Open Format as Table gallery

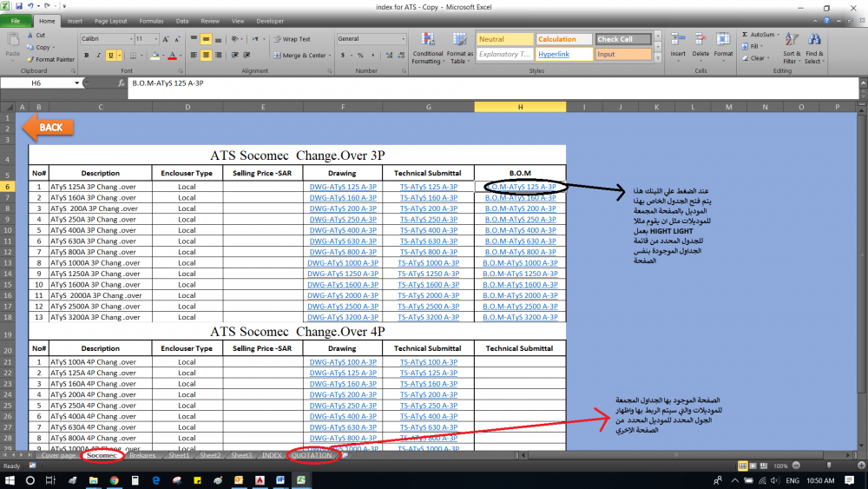click(x=459, y=48)
